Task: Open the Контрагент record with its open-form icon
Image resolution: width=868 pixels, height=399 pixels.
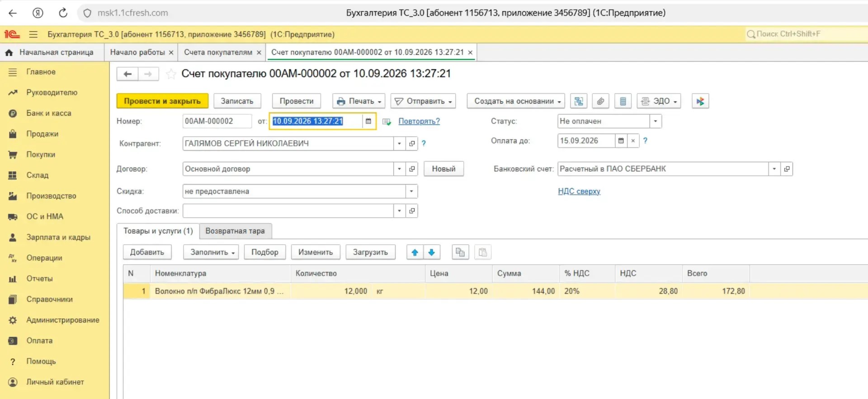Action: click(412, 143)
